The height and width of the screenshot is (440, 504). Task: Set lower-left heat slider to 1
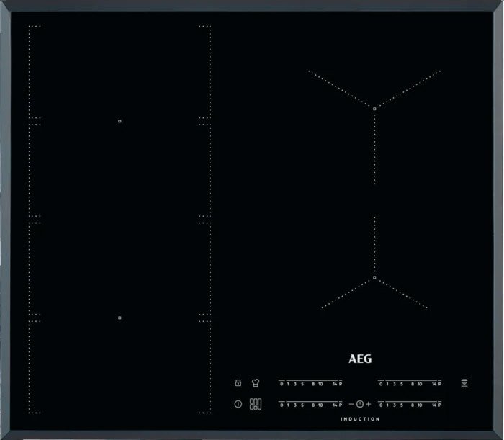(x=288, y=405)
